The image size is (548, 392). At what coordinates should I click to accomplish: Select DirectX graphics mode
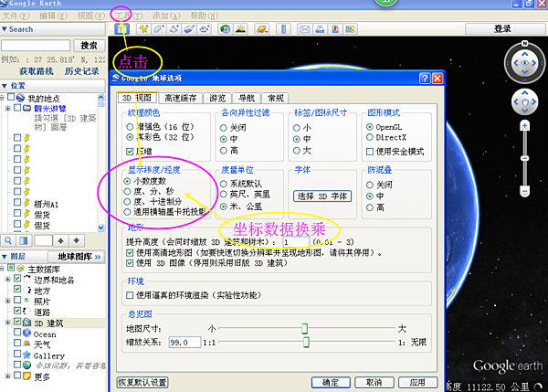[x=386, y=137]
